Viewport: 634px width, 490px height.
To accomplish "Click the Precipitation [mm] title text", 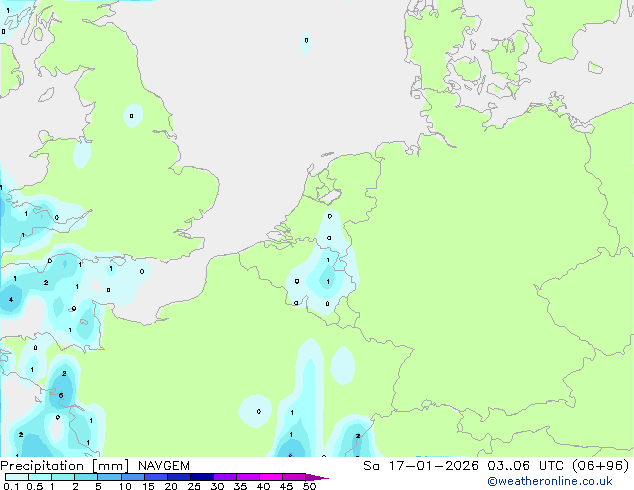I will point(65,466).
